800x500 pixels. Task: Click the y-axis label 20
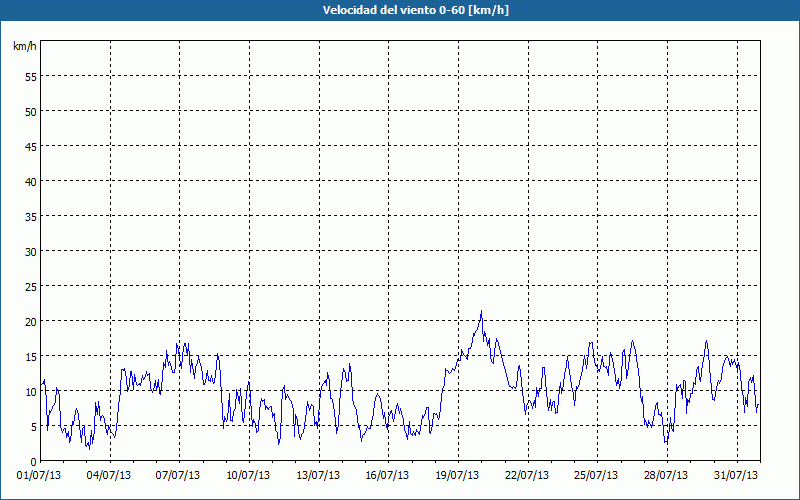(31, 322)
